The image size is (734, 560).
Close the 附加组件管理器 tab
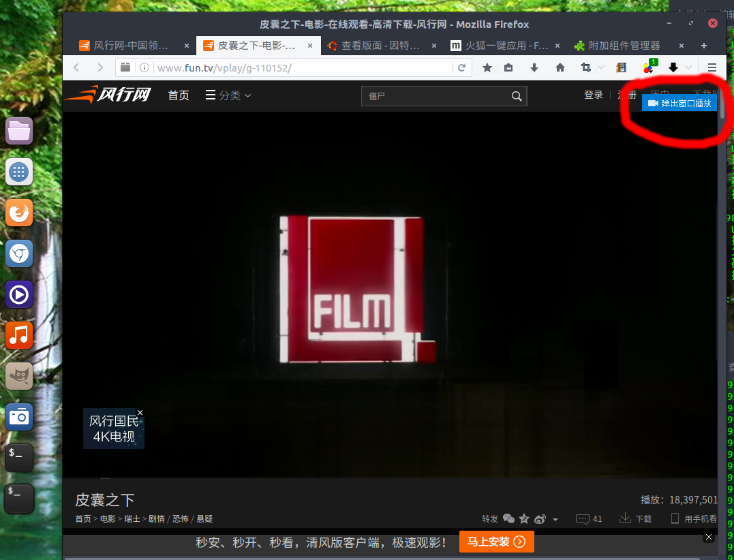coord(681,46)
